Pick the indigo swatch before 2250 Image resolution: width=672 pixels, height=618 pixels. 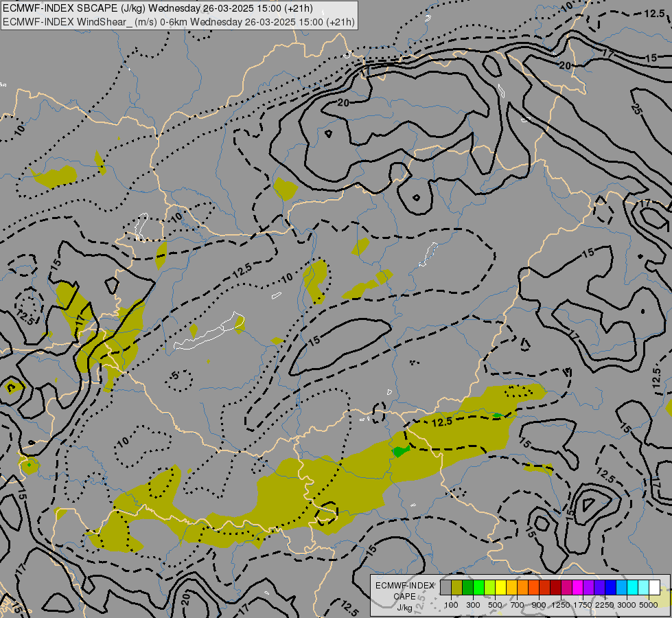599,588
